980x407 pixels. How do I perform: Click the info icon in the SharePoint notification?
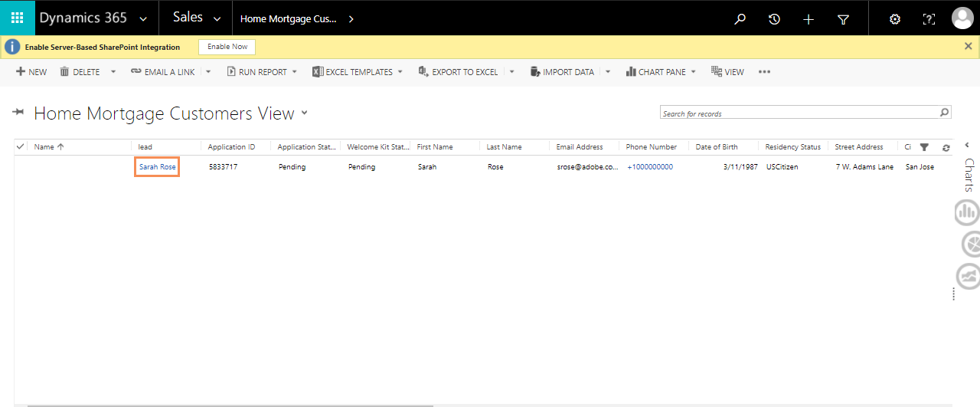12,47
